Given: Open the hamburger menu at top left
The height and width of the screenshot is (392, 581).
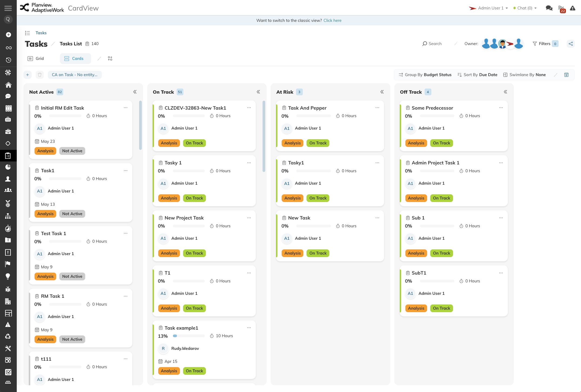Looking at the screenshot, I should tap(8, 8).
